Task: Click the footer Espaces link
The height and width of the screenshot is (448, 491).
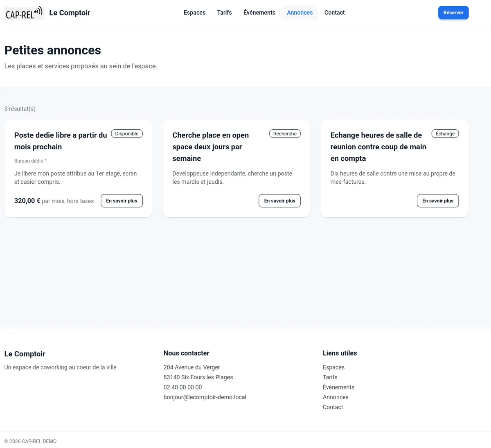Action: pyautogui.click(x=333, y=367)
